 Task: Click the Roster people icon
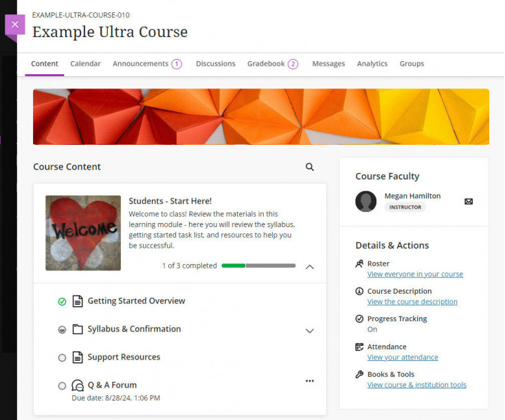(359, 264)
